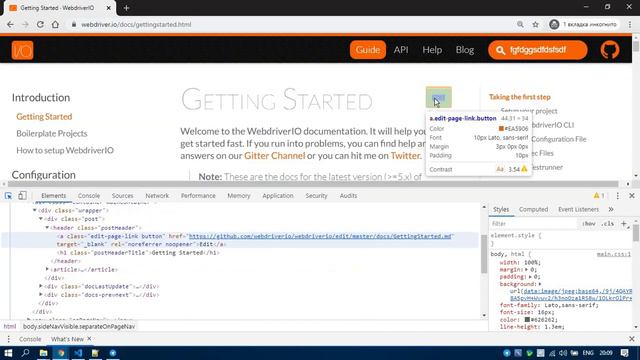Open the highlighted Edit page button

coord(439,98)
